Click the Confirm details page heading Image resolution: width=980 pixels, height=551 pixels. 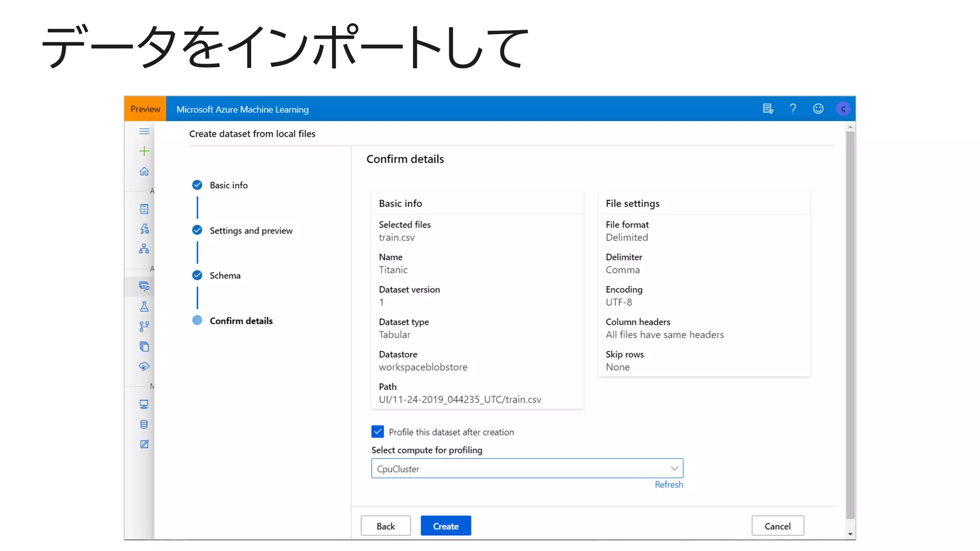click(x=405, y=159)
